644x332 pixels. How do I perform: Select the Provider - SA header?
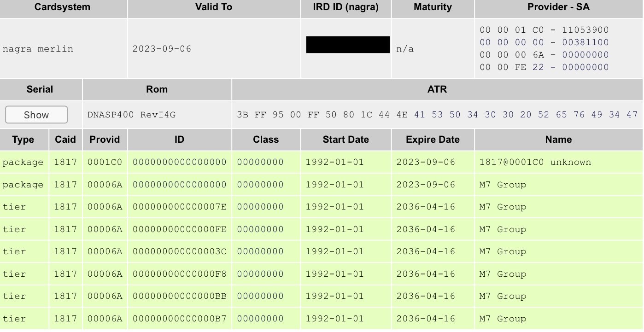[558, 7]
